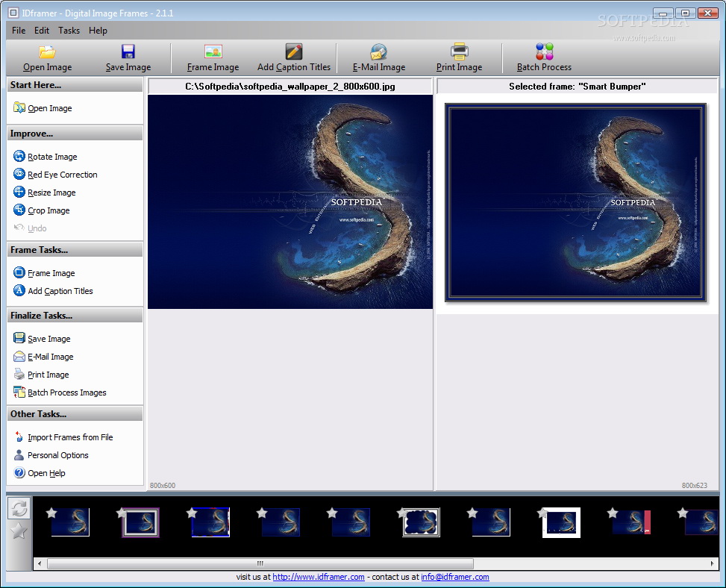Select the thick white frame thumbnail
Image resolution: width=726 pixels, height=588 pixels.
(x=561, y=523)
